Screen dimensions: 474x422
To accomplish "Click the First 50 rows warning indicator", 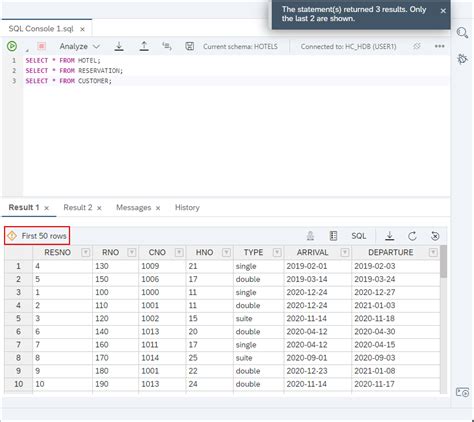I will pyautogui.click(x=37, y=236).
